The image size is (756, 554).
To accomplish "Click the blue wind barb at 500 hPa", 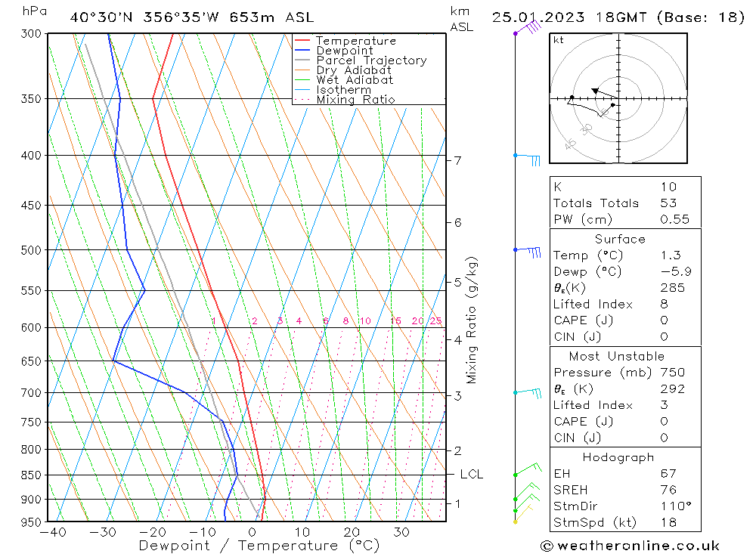I will tap(527, 252).
